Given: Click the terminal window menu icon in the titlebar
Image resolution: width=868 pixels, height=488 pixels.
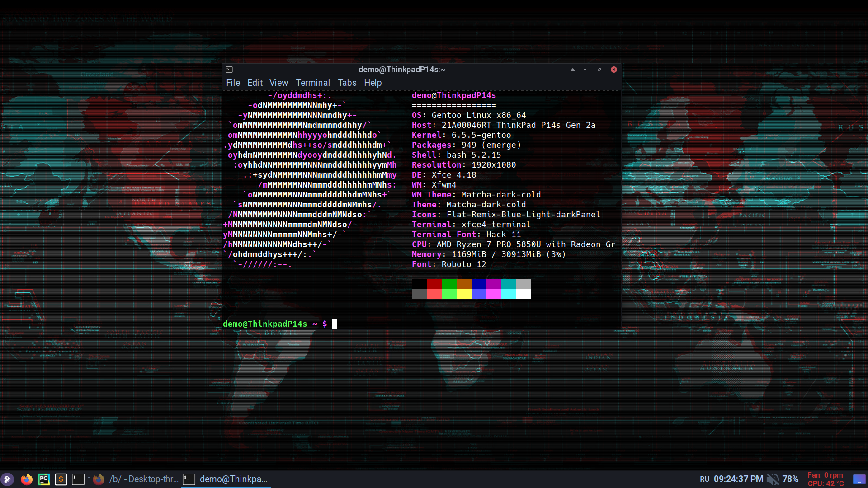Looking at the screenshot, I should click(x=229, y=70).
